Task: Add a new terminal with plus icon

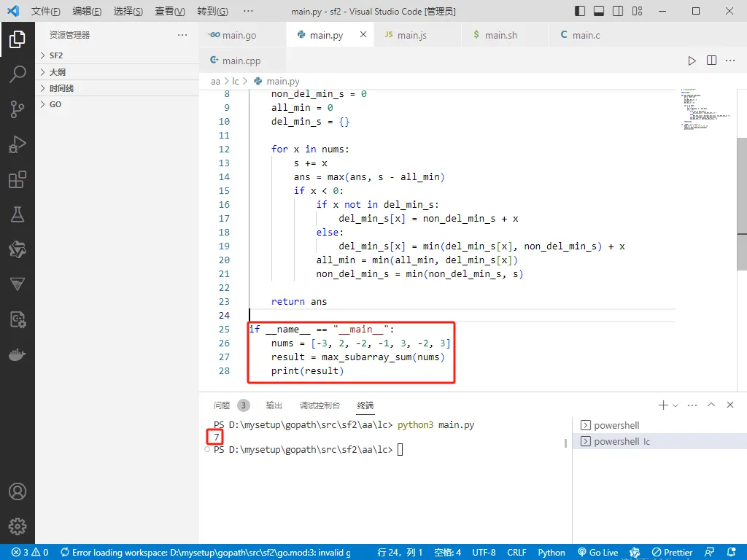Action: [x=662, y=405]
